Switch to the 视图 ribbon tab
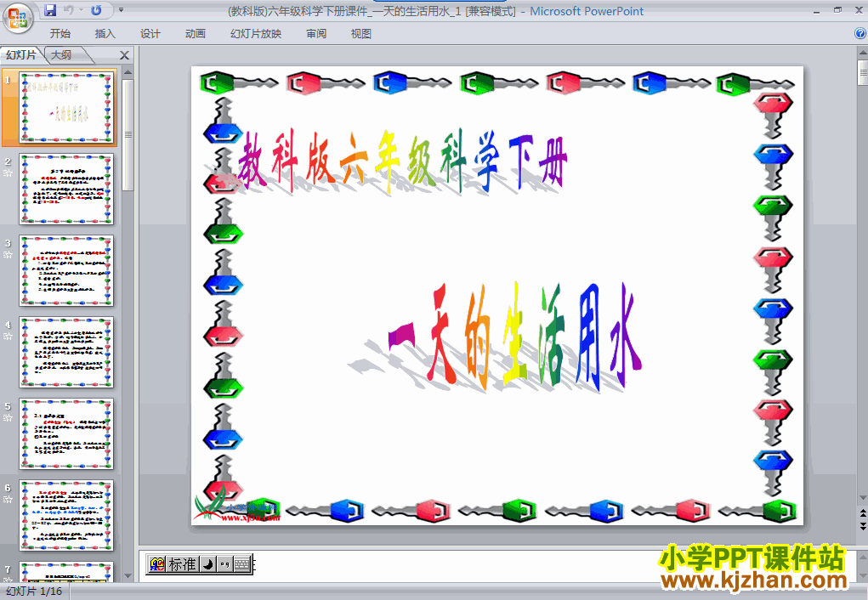 tap(361, 34)
